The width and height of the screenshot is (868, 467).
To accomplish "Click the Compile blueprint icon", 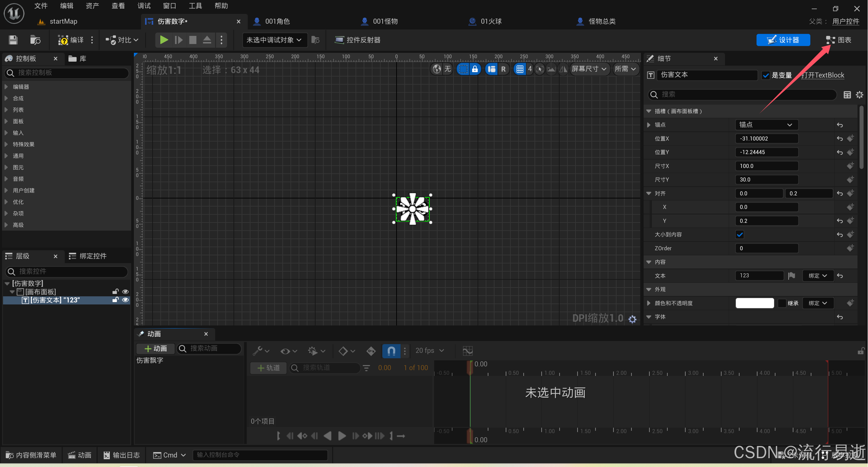I will pyautogui.click(x=63, y=40).
